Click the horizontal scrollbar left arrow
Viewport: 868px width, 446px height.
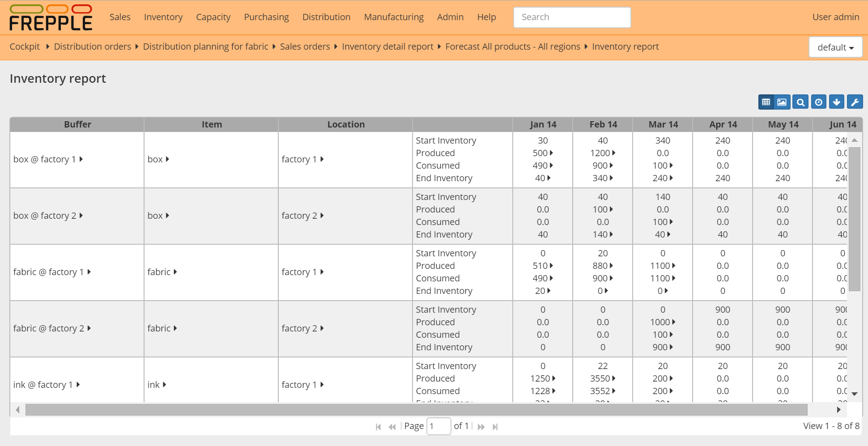(x=18, y=410)
